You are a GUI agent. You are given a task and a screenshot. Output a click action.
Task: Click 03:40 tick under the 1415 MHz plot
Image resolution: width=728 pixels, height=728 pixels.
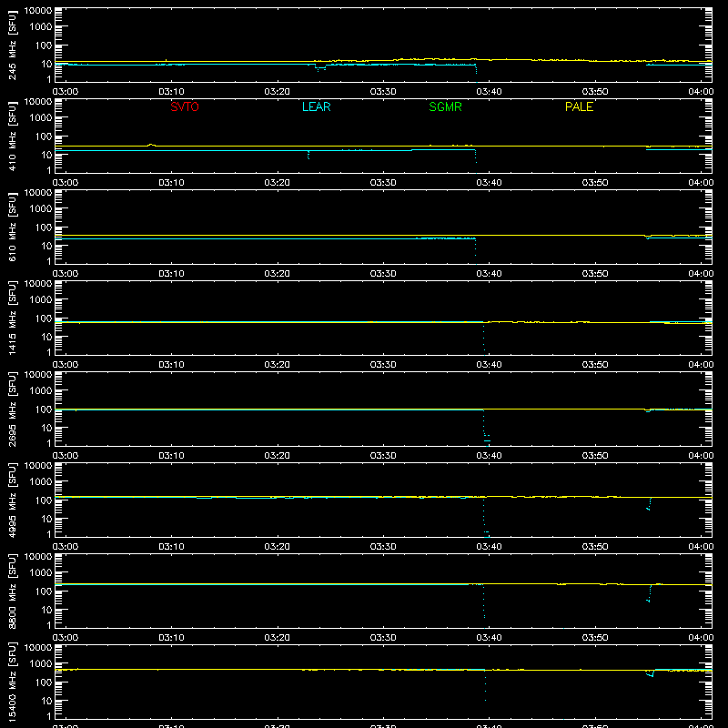click(489, 365)
